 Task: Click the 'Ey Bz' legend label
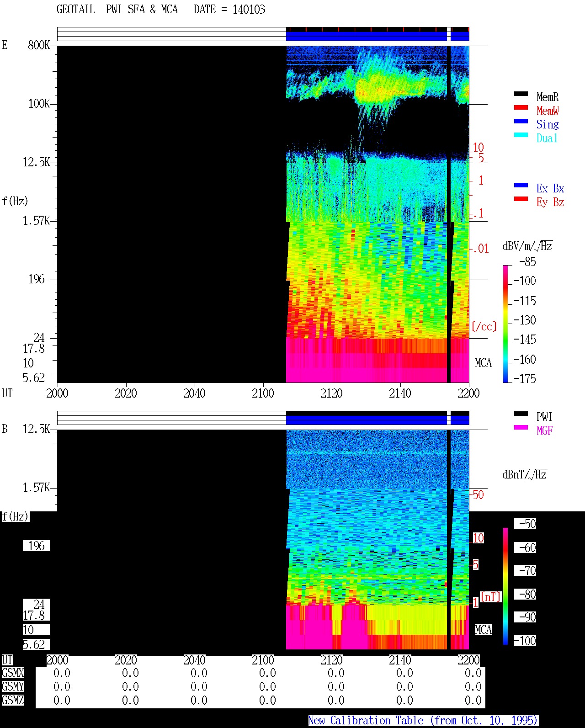click(x=550, y=202)
